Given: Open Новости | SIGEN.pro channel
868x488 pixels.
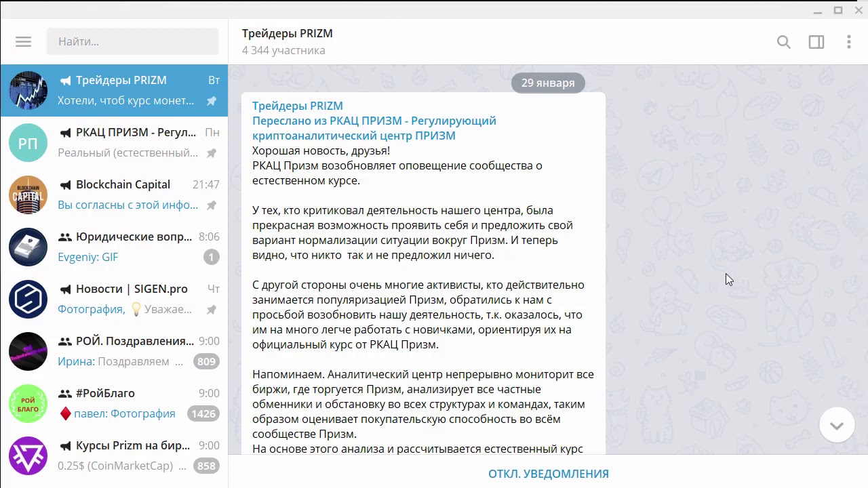Looking at the screenshot, I should [114, 300].
